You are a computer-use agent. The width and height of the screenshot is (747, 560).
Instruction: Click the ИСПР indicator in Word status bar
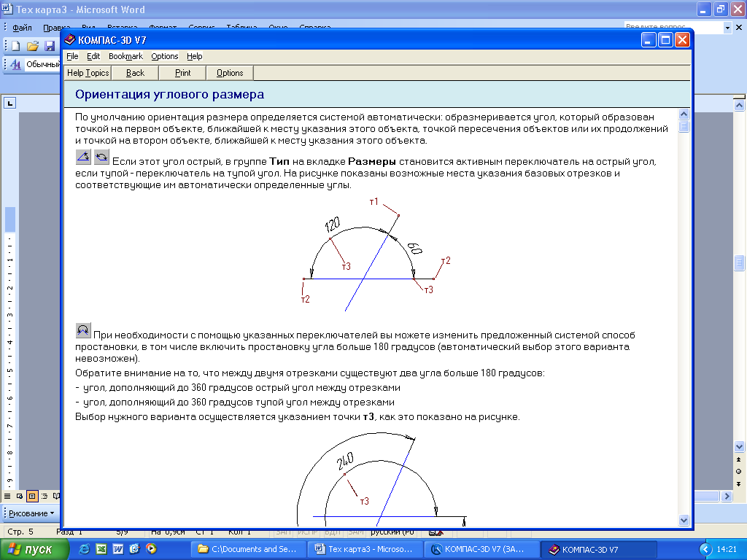pyautogui.click(x=307, y=532)
